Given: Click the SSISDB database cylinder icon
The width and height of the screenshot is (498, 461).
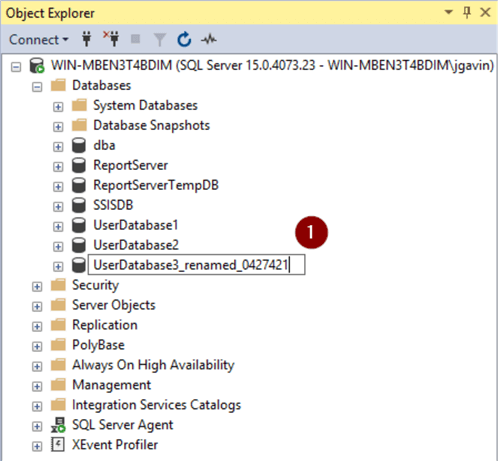Looking at the screenshot, I should (x=79, y=205).
